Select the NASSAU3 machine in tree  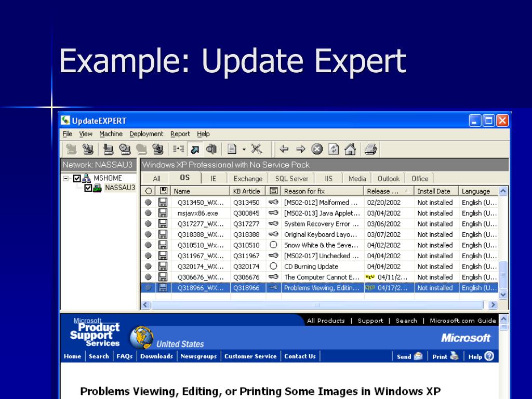120,188
